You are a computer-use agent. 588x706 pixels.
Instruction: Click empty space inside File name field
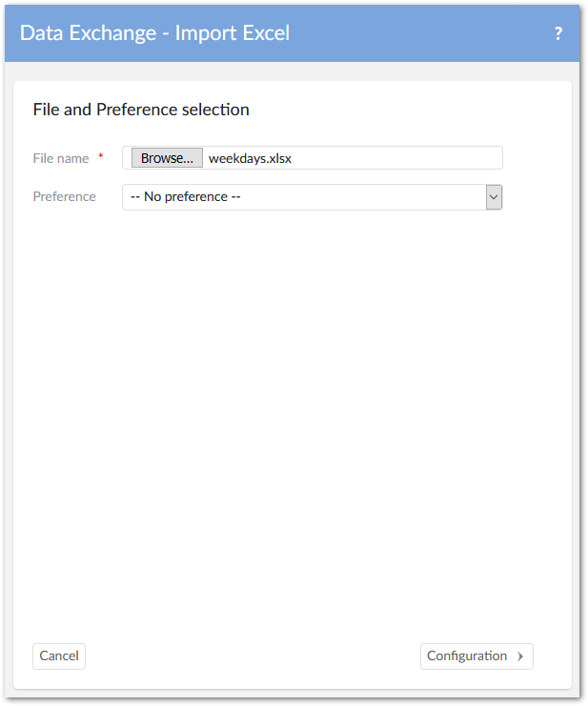click(x=400, y=158)
